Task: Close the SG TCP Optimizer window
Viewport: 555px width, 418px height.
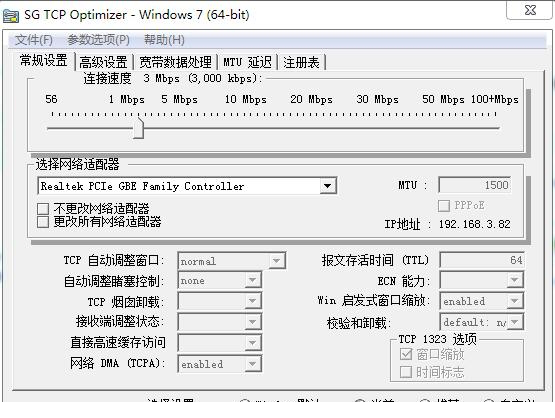Action: pos(530,10)
